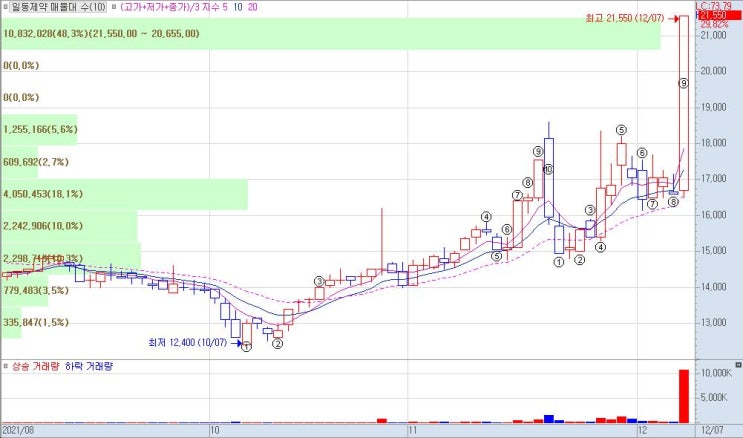Click the 4,050,453(18.1%) volume profile bar
Viewport: 743px width, 438px height.
(x=124, y=194)
